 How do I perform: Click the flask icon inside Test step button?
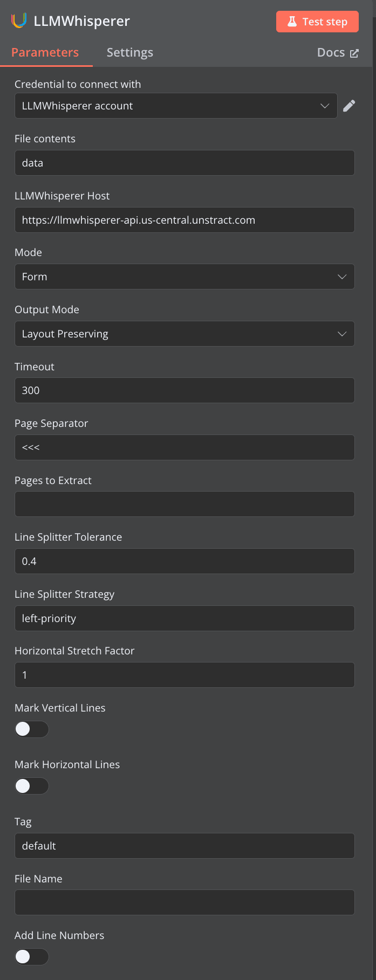[291, 21]
